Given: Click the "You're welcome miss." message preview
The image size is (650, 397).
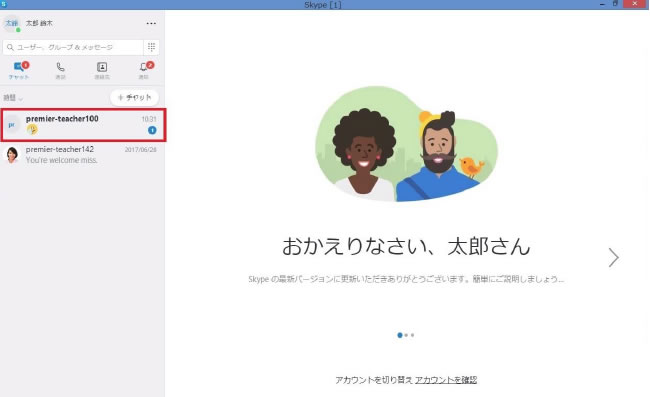Looking at the screenshot, I should click(x=62, y=160).
